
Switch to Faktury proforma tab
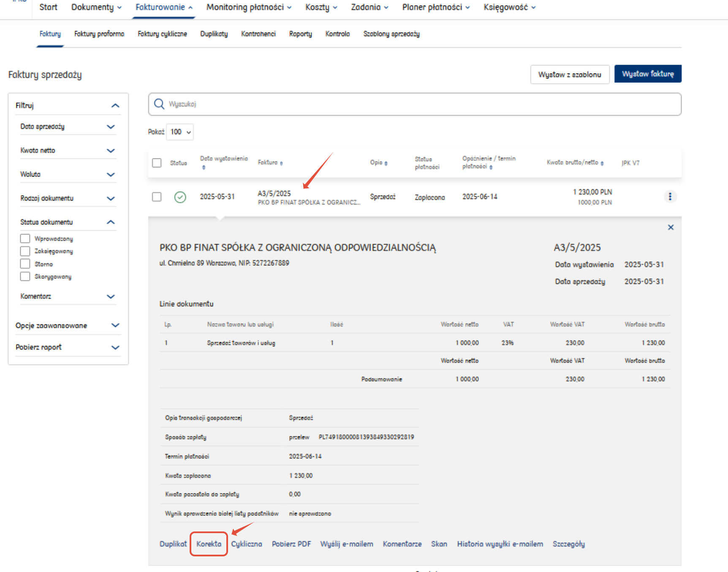click(x=99, y=34)
